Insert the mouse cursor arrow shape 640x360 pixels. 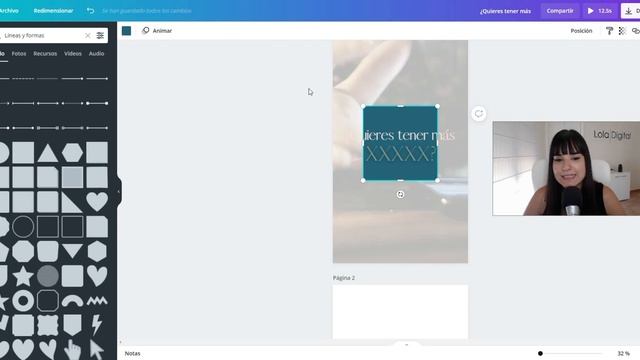(97, 350)
